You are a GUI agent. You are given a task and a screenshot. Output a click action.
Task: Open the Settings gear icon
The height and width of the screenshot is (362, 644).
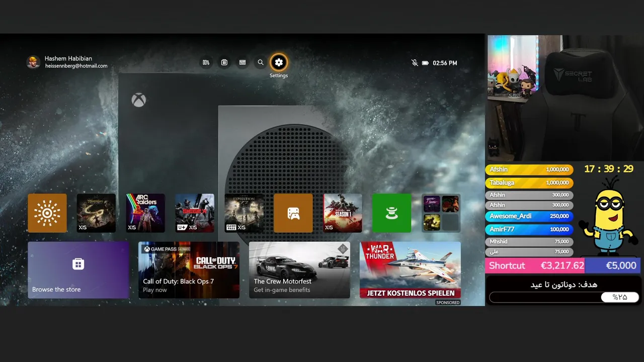pyautogui.click(x=279, y=62)
